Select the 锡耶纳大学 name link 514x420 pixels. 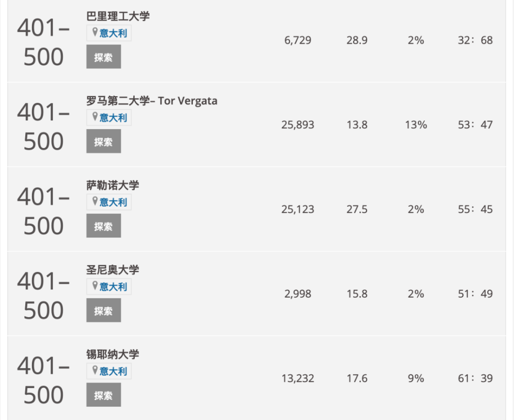(x=113, y=354)
